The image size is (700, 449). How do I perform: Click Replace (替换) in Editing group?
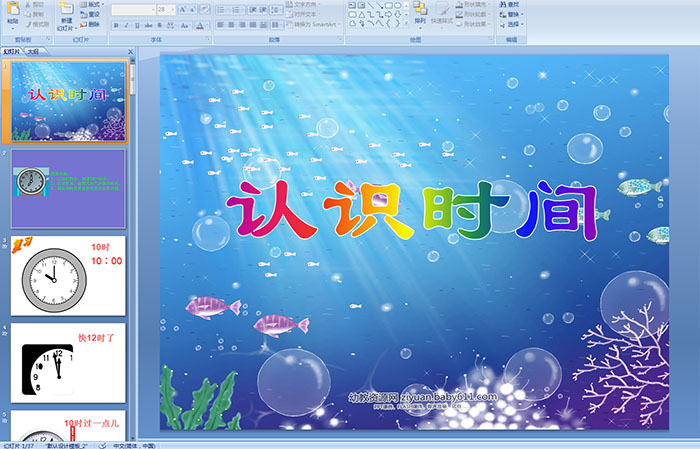[509, 14]
